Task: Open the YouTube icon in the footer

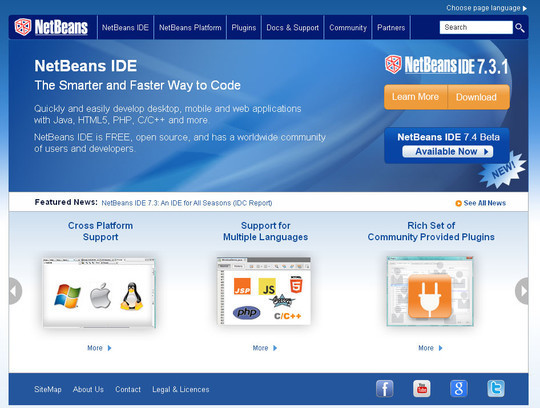Action: 422,389
